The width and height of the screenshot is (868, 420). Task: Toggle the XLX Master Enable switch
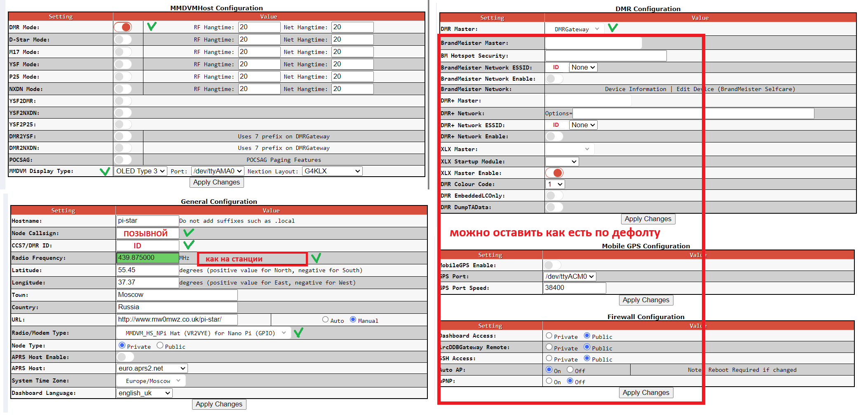point(554,173)
